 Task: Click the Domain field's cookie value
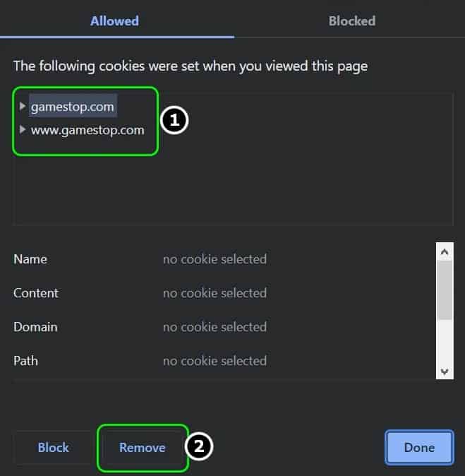click(215, 327)
